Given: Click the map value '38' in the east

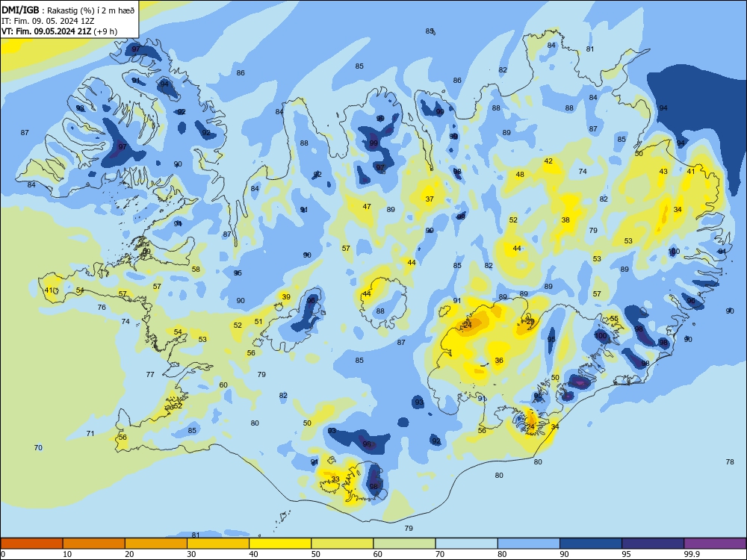Looking at the screenshot, I should [565, 220].
